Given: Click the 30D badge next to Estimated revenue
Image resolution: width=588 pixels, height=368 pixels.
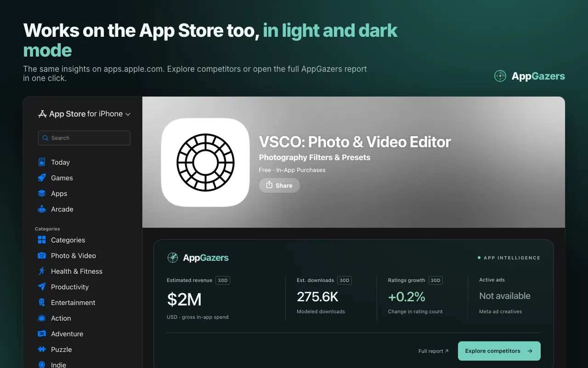Looking at the screenshot, I should pos(223,280).
